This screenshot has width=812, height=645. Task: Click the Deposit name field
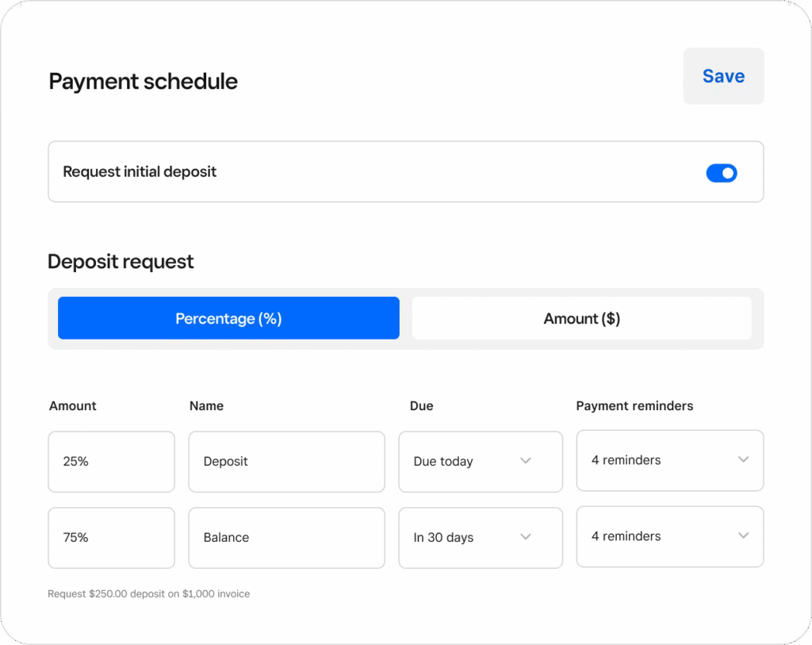click(286, 461)
